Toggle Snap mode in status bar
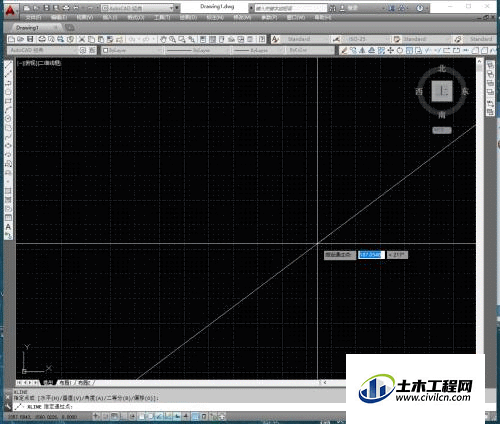500x424 pixels. (x=105, y=416)
